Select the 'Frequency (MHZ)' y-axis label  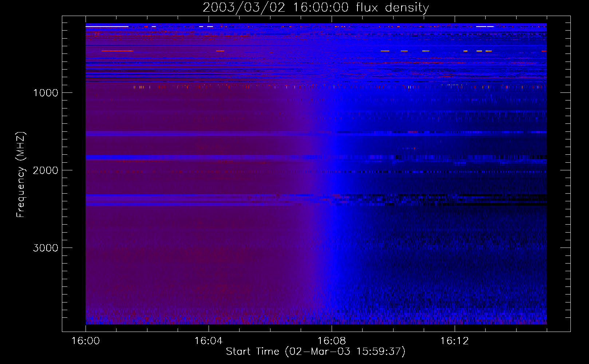tap(21, 175)
